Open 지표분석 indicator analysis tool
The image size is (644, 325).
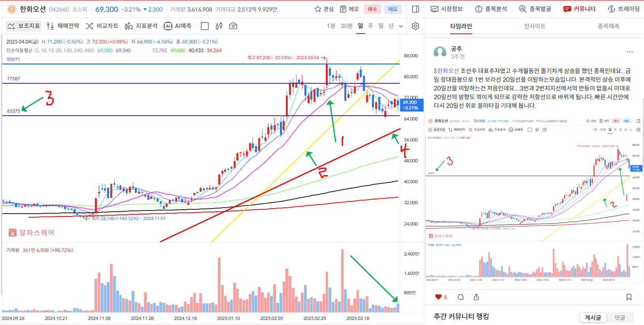[x=141, y=26]
